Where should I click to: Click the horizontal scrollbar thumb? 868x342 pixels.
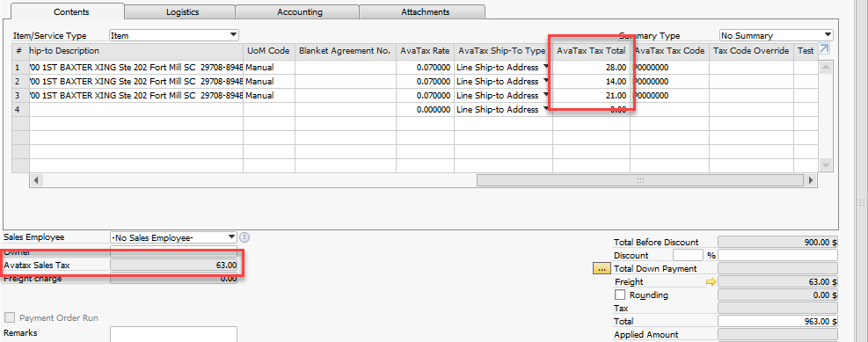point(640,180)
